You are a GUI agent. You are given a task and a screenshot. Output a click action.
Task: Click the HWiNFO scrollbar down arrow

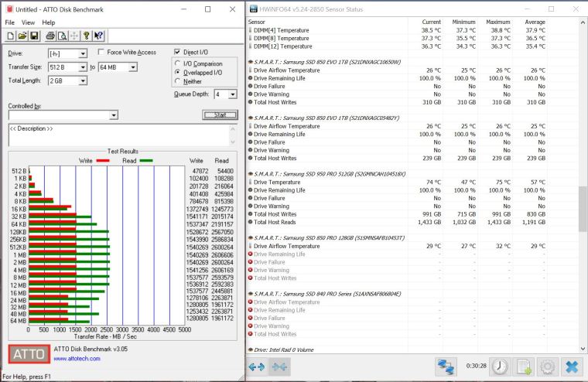(583, 348)
